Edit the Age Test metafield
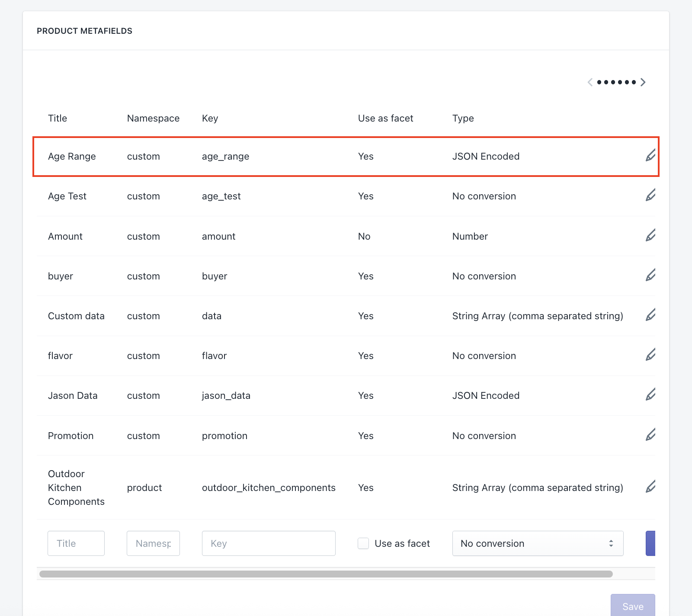The height and width of the screenshot is (616, 692). click(650, 195)
